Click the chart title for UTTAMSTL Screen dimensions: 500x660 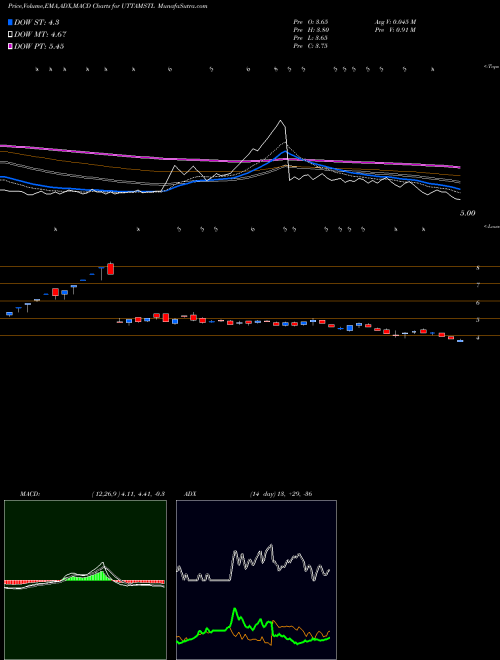[107, 6]
